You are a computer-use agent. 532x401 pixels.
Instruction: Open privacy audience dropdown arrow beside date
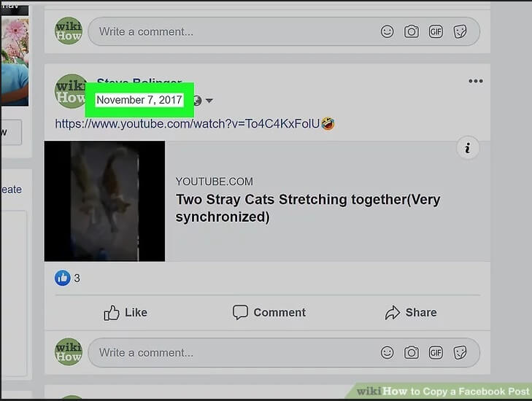(209, 101)
